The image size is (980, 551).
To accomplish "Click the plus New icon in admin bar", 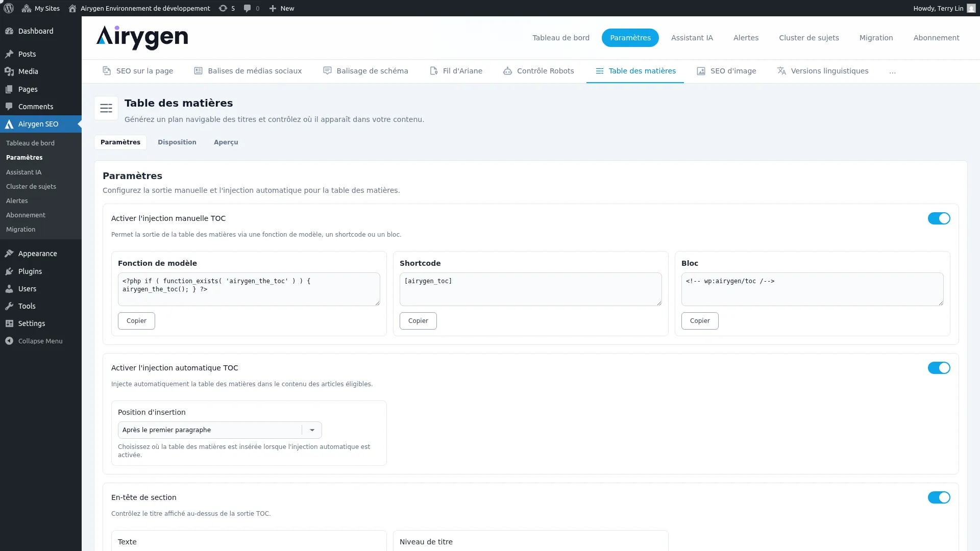I will click(273, 8).
